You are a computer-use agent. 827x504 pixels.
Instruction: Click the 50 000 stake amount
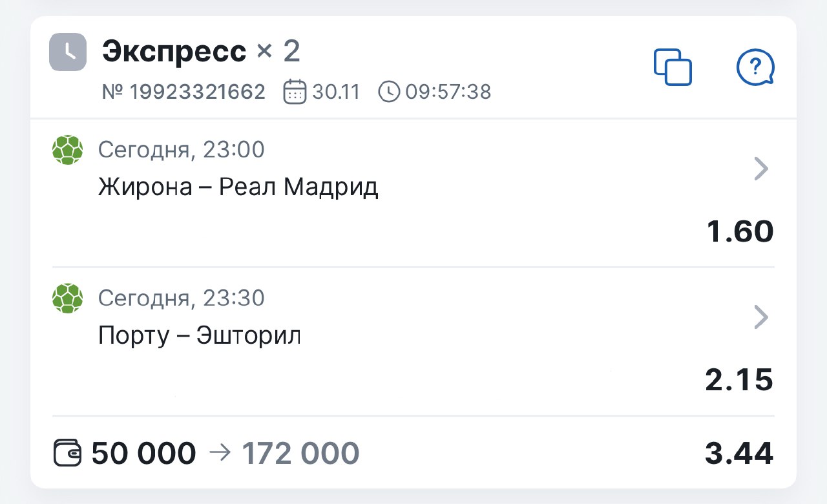(143, 454)
